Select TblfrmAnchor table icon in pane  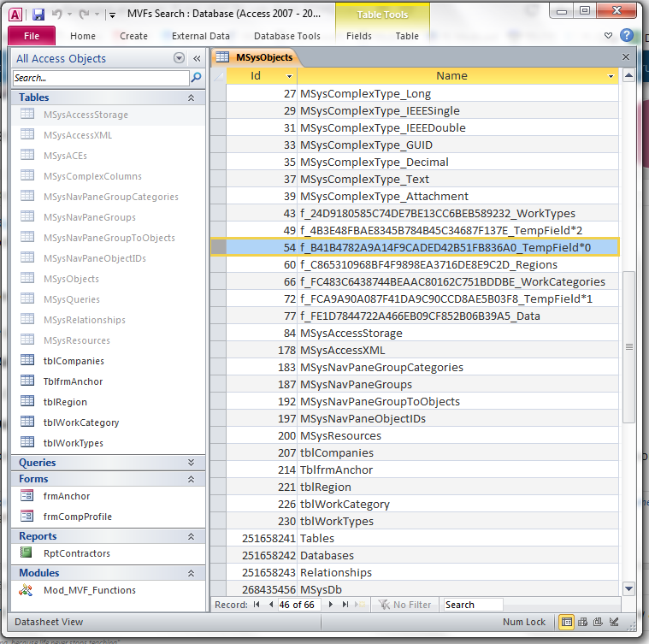coord(27,381)
